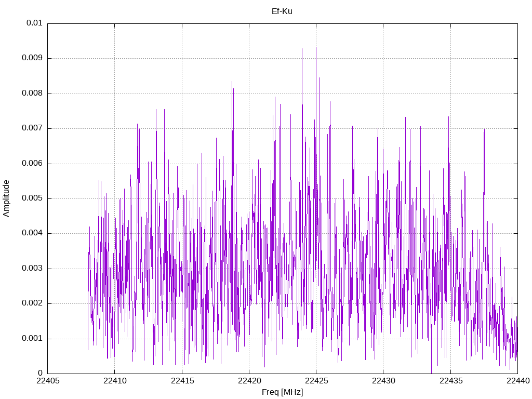Image resolution: width=532 pixels, height=399 pixels.
Task: Click the y-axis label "Amplitude"
Action: pyautogui.click(x=6, y=198)
